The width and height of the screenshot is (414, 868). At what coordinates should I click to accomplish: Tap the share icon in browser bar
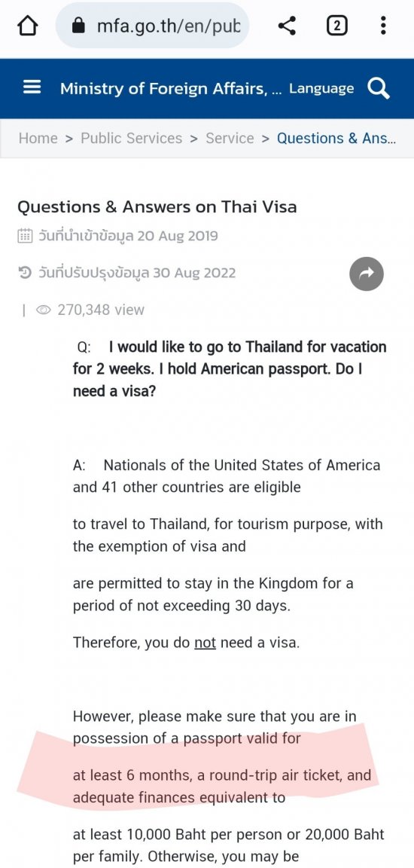coord(287,26)
